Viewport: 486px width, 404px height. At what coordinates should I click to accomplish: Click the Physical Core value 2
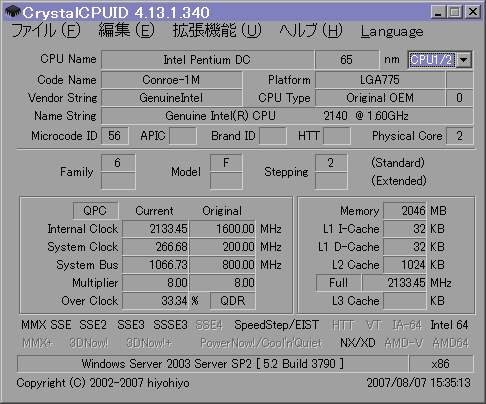[x=460, y=136]
